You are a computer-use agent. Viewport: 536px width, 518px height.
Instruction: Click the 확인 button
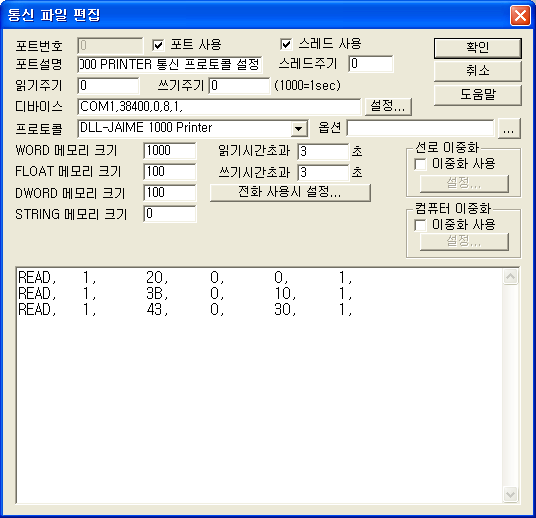tap(478, 48)
